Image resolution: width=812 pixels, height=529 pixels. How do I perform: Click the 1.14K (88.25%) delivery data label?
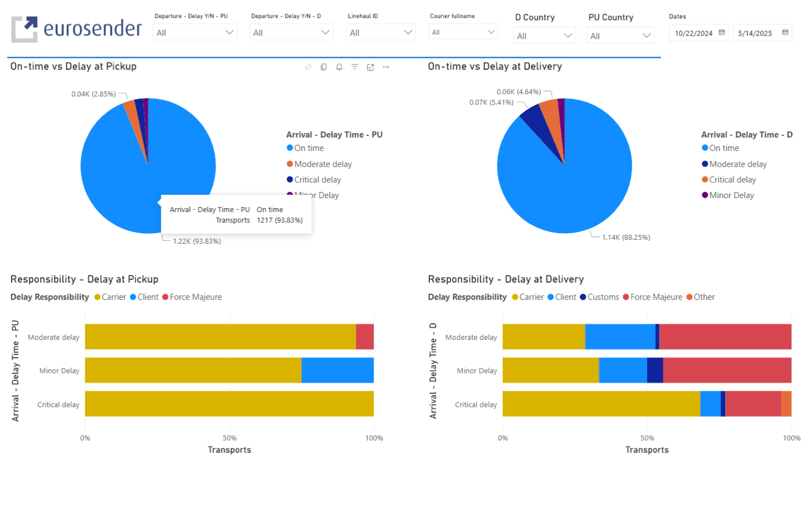[x=626, y=238]
